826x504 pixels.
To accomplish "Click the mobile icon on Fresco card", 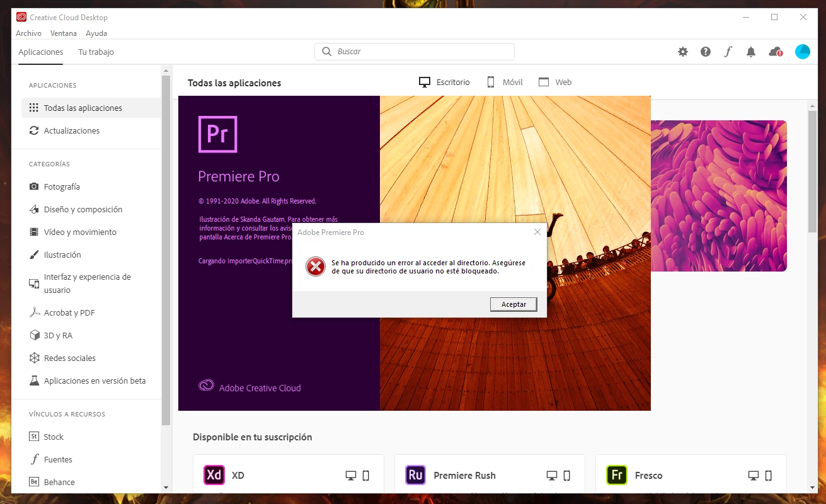I will [x=768, y=476].
